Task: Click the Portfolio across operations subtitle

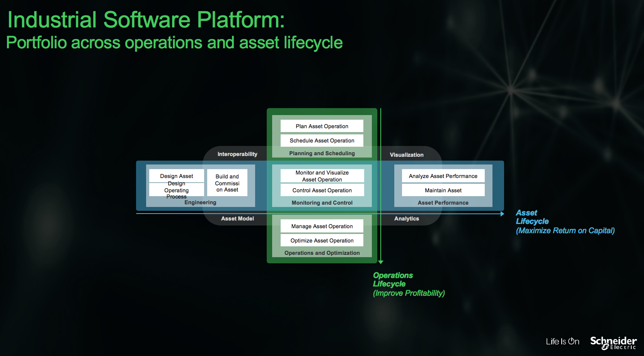Action: click(x=174, y=42)
